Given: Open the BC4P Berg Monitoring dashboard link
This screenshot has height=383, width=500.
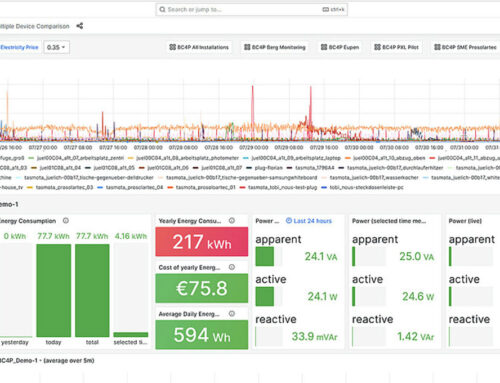Looking at the screenshot, I should coord(275,47).
